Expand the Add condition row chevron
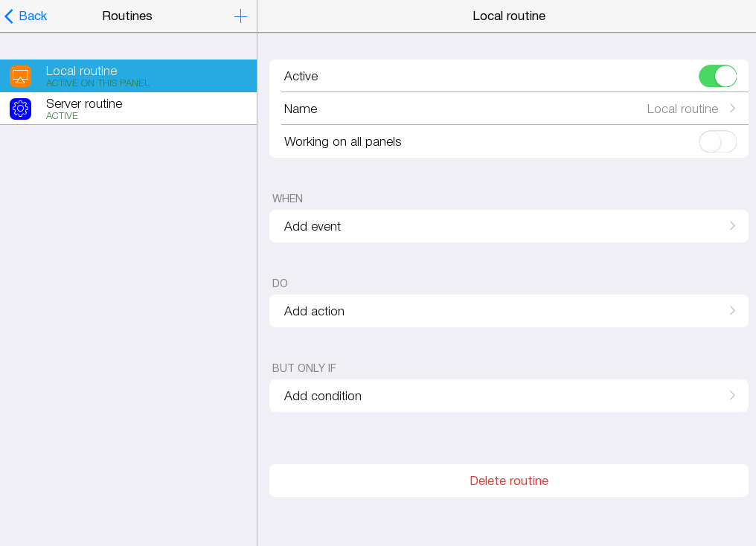756x546 pixels. click(732, 396)
